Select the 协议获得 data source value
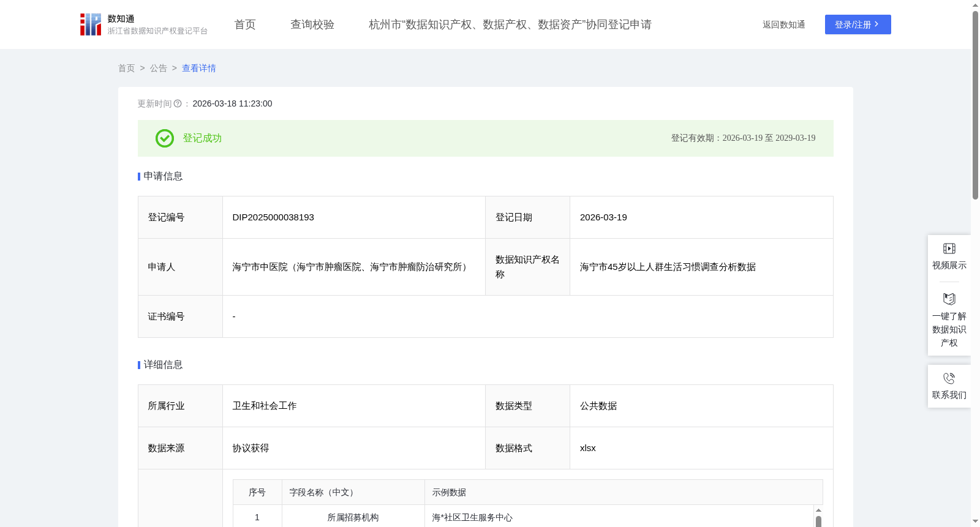Image resolution: width=980 pixels, height=527 pixels. click(x=251, y=448)
